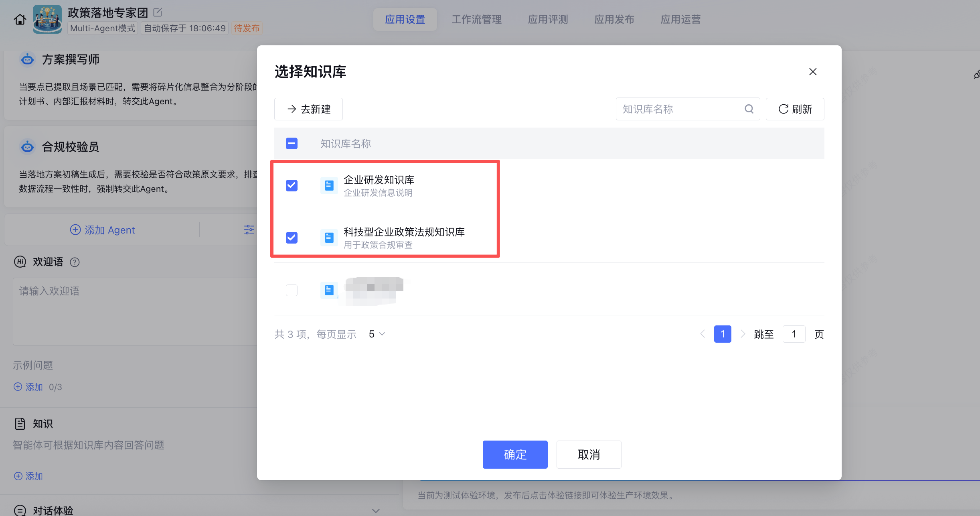This screenshot has width=980, height=516.
Task: Open the per-page count dropdown showing 5
Action: (x=377, y=334)
